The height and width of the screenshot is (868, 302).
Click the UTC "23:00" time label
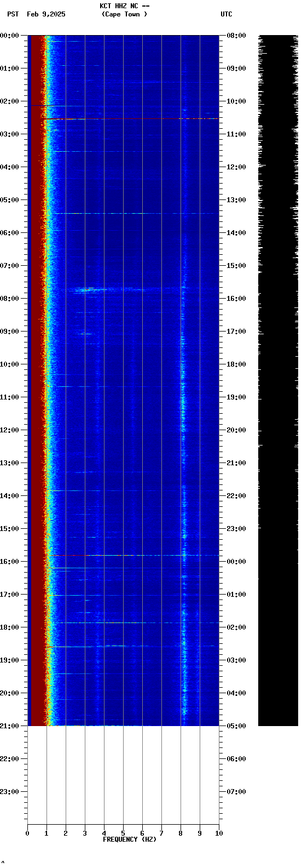tap(236, 529)
